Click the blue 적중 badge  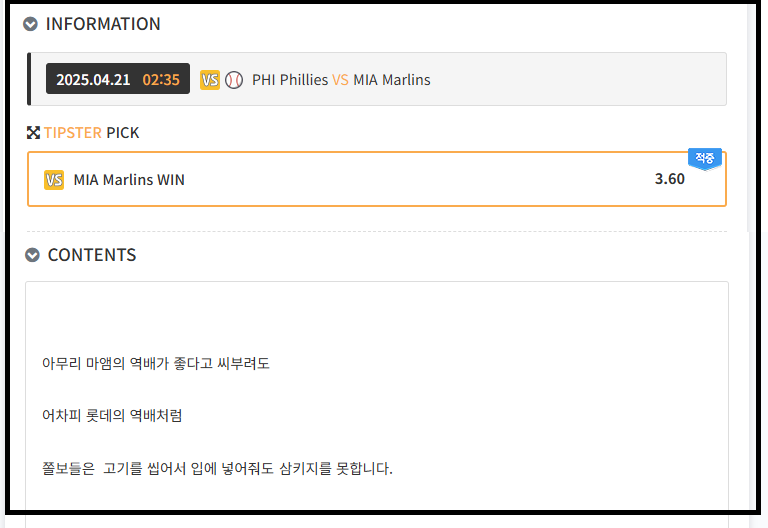click(704, 158)
